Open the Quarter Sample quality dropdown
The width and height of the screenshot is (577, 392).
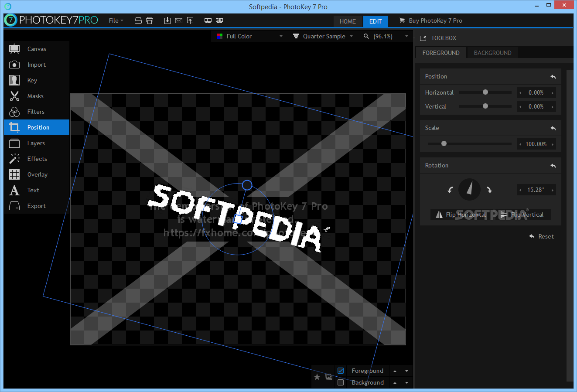323,36
